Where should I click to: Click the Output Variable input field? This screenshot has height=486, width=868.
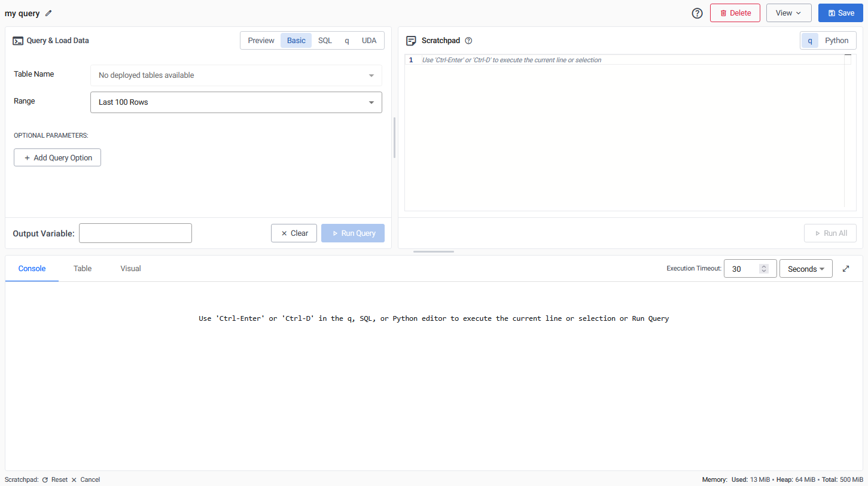pos(135,233)
